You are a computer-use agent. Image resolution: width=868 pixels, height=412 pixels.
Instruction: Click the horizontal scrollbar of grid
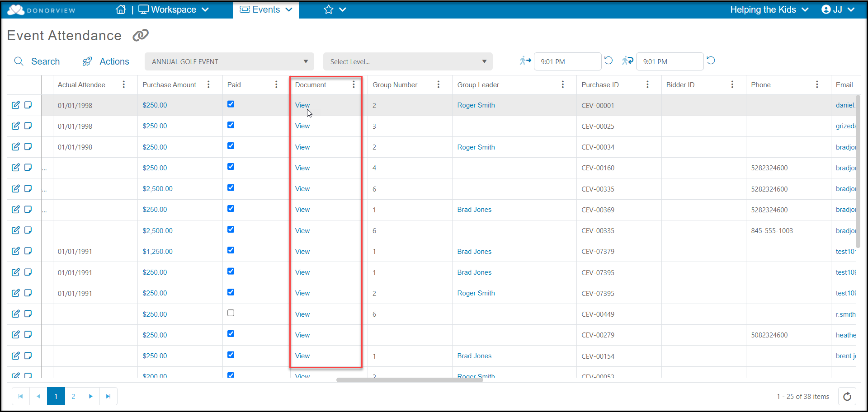(x=410, y=380)
